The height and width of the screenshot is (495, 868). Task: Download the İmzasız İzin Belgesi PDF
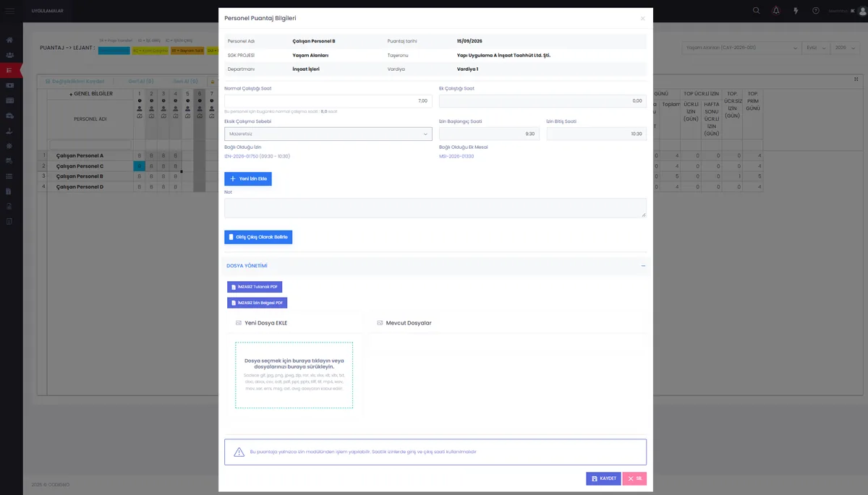[x=258, y=303]
